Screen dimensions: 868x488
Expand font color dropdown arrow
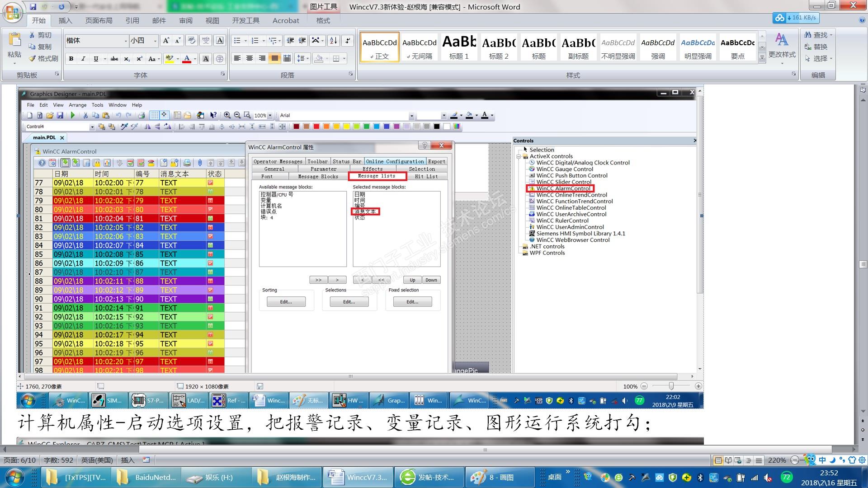(195, 59)
